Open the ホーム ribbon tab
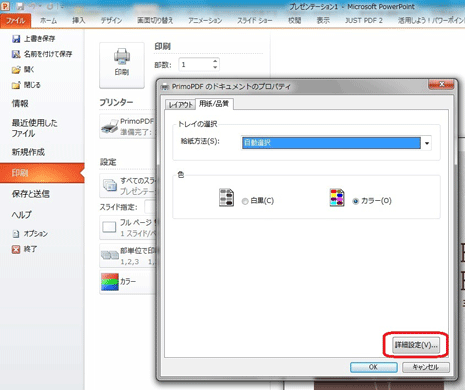Image resolution: width=465 pixels, height=390 pixels. pos(49,21)
